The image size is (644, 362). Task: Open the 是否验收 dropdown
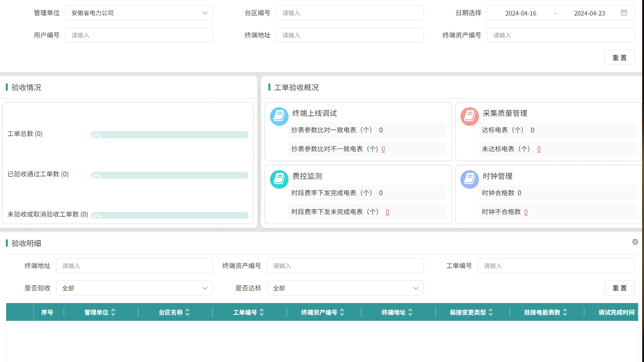pyautogui.click(x=134, y=288)
